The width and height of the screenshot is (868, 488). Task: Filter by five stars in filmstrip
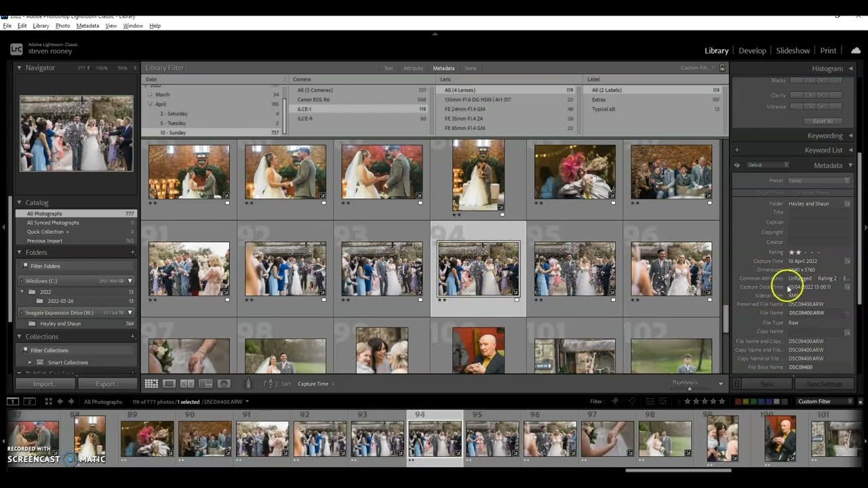click(x=720, y=401)
